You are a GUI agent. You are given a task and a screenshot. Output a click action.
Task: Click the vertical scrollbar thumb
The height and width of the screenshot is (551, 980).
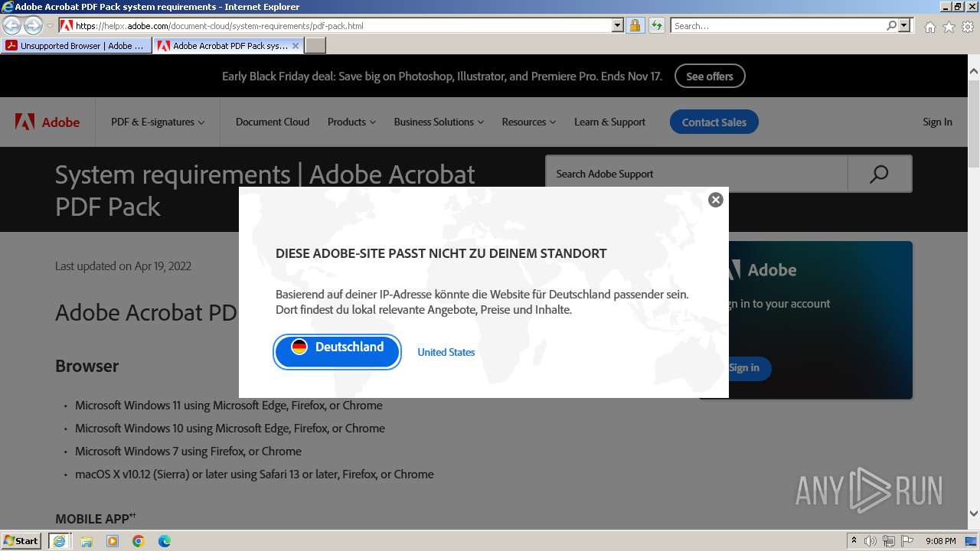pos(974,122)
